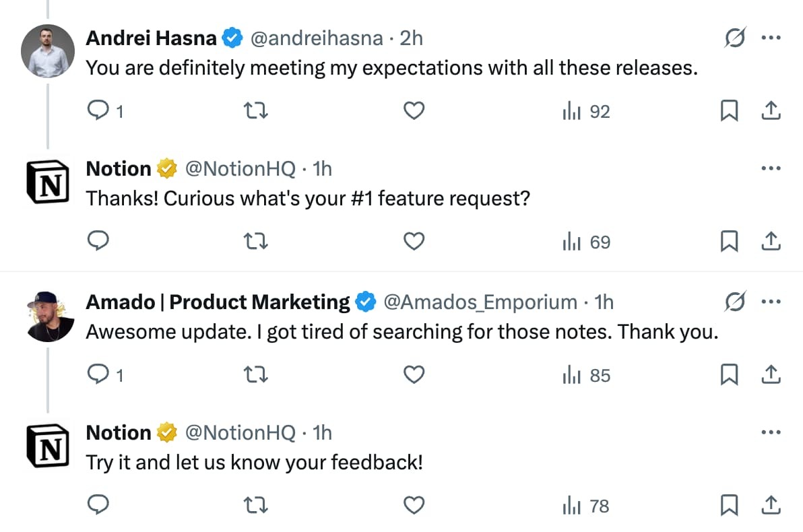Bookmark Notion's 'Try it' reply
This screenshot has width=803, height=532.
tap(729, 504)
